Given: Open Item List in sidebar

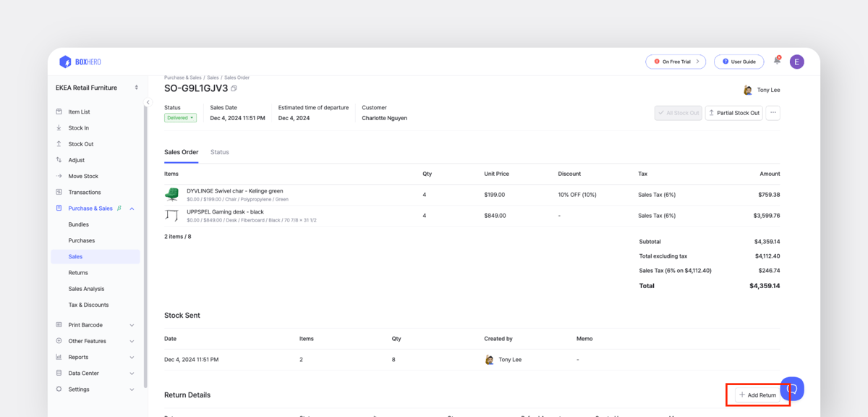Looking at the screenshot, I should tap(79, 112).
